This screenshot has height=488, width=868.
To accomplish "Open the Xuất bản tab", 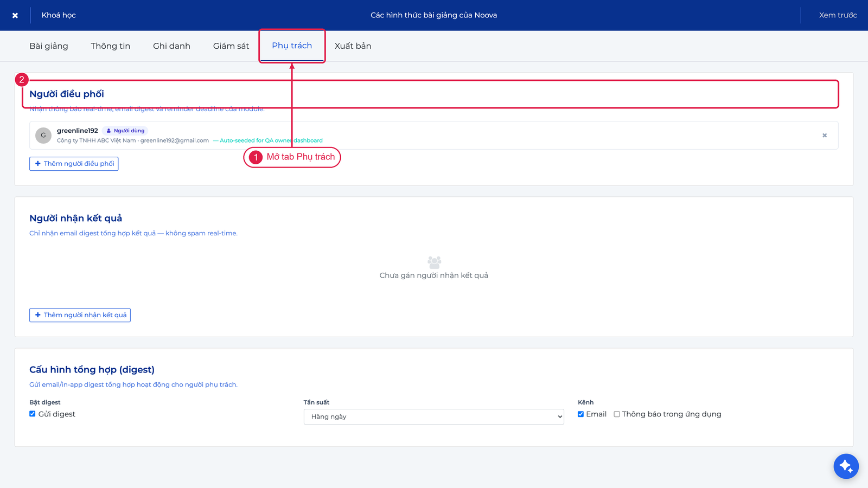I will (353, 46).
